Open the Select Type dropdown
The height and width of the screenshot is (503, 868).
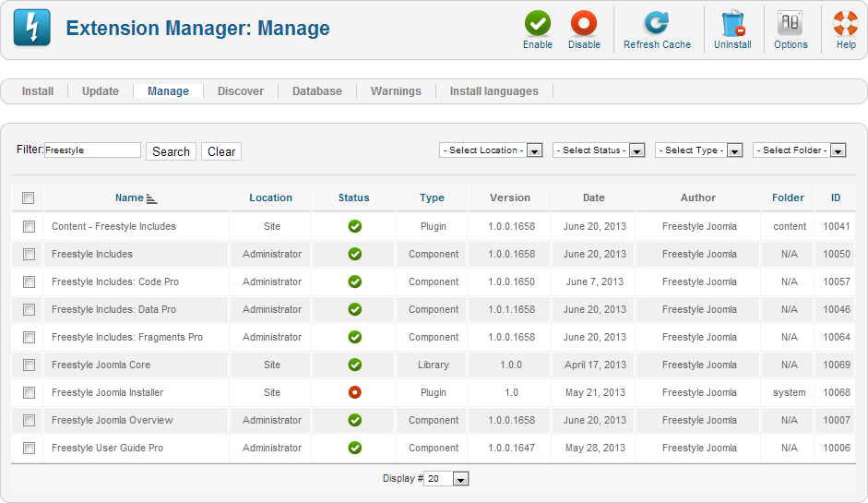[x=698, y=150]
